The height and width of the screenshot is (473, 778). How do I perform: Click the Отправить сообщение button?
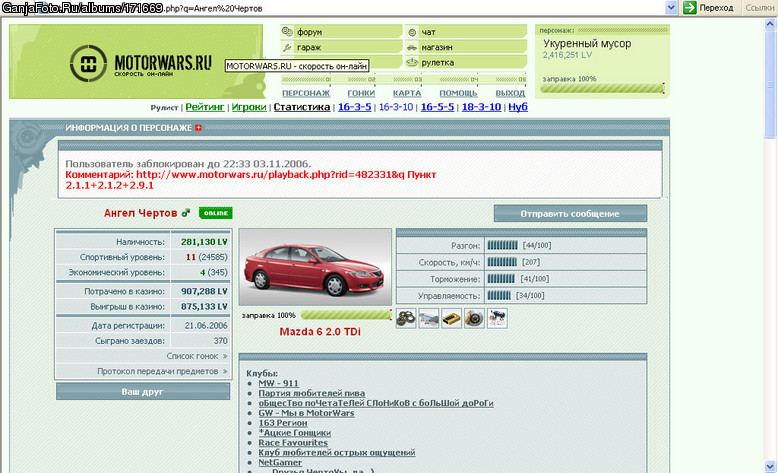coord(570,214)
